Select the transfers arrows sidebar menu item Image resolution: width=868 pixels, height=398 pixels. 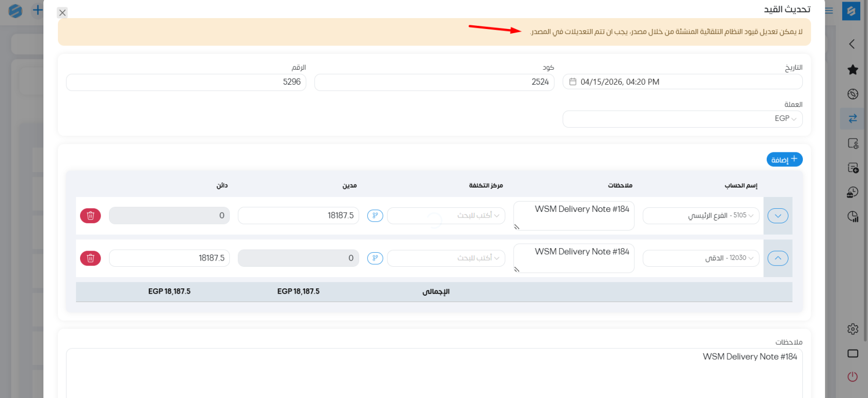pyautogui.click(x=853, y=118)
